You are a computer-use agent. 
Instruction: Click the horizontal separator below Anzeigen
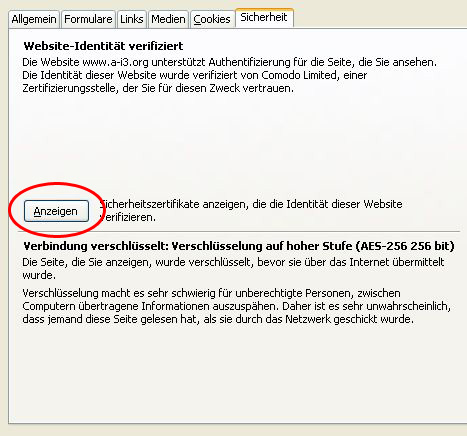tap(239, 231)
